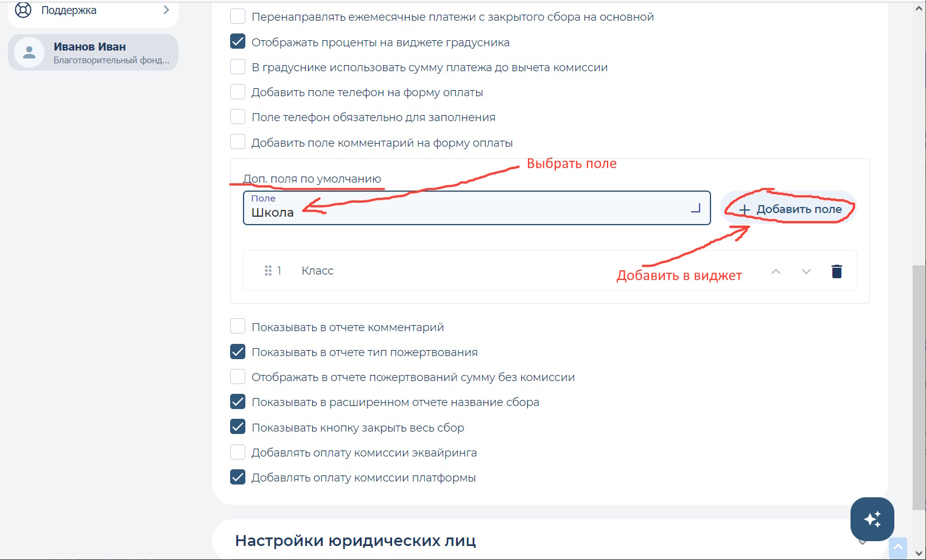Expand the Поддержка menu chevron

(166, 10)
